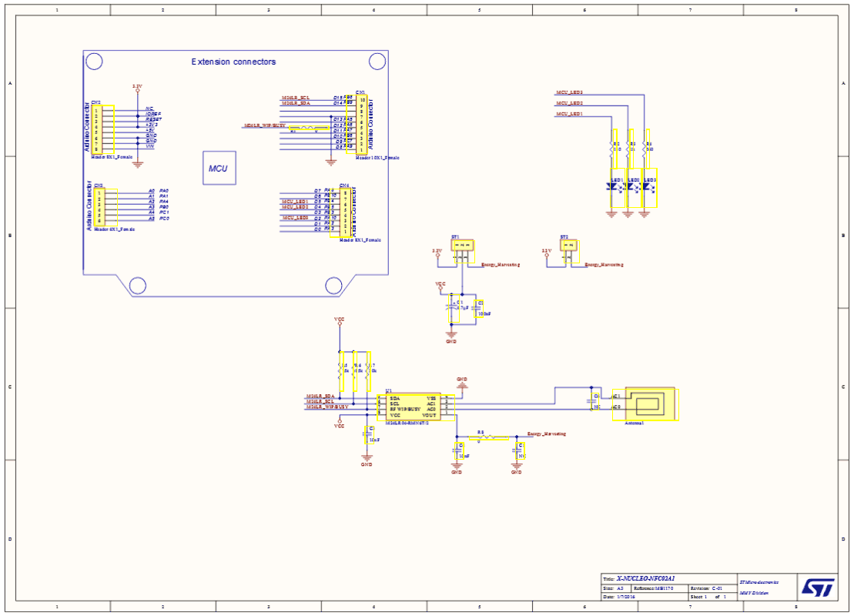
Task: Select the CN3 six-pin header connector
Action: click(x=105, y=207)
